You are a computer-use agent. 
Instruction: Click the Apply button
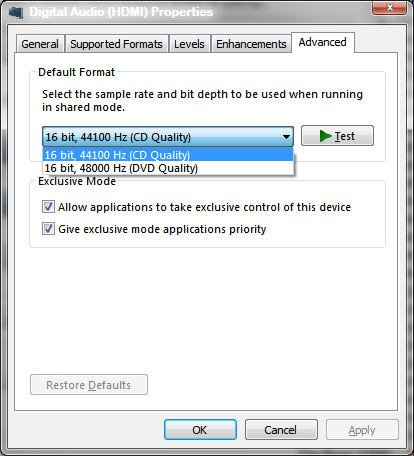[362, 430]
